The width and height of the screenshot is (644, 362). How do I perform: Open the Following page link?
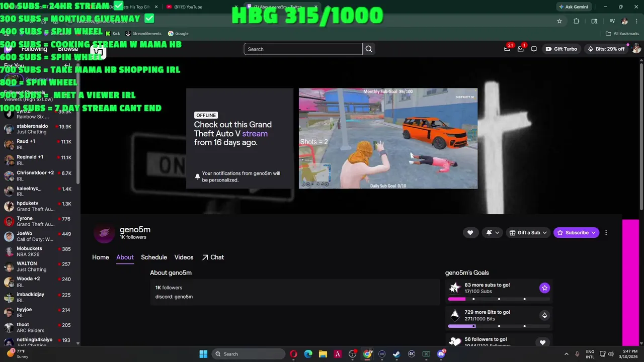click(x=34, y=49)
